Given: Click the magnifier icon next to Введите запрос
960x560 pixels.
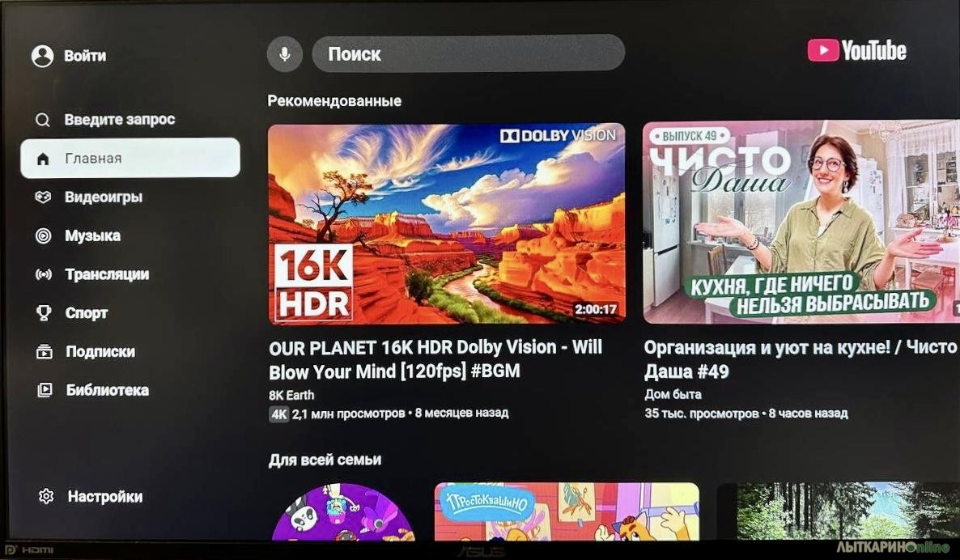Looking at the screenshot, I should 43,120.
